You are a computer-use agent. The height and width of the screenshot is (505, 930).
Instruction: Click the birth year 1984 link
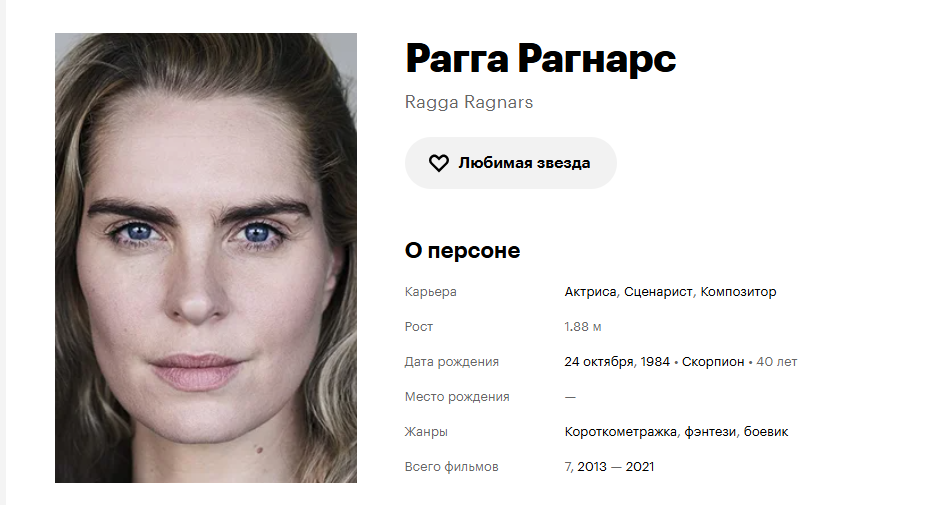tap(655, 362)
